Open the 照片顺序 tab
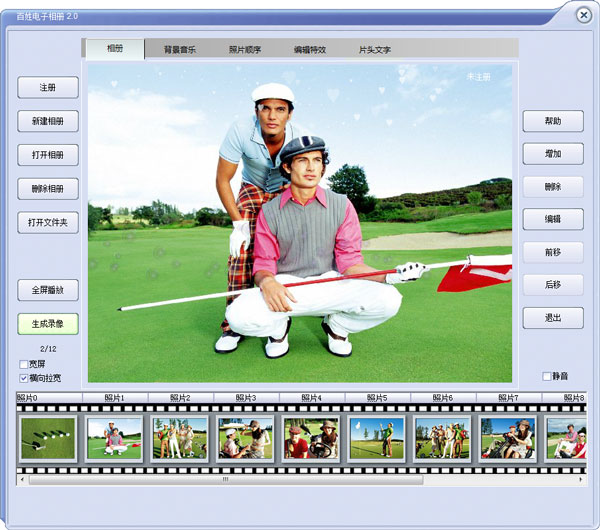The width and height of the screenshot is (600, 530). [x=245, y=49]
